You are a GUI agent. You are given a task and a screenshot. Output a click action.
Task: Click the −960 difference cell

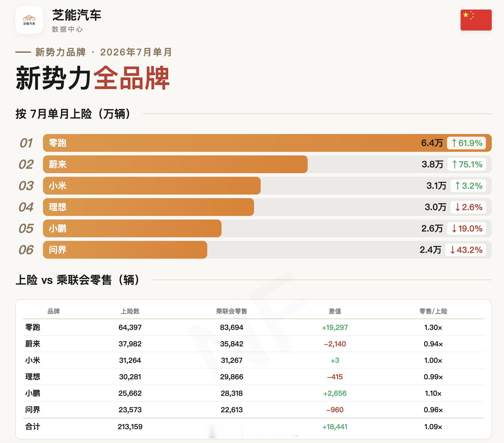click(335, 410)
